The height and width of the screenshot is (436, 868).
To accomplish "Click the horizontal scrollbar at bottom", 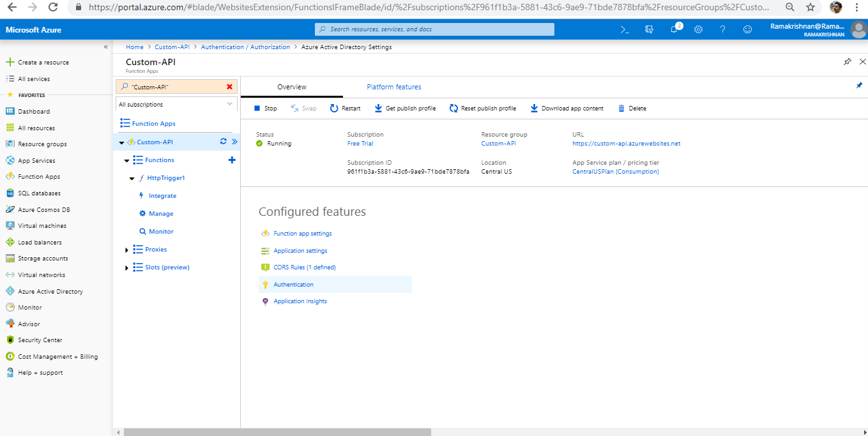I will (277, 432).
